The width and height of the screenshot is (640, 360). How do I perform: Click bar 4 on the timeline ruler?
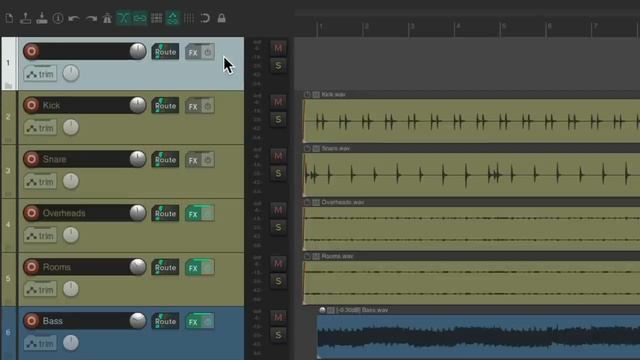pyautogui.click(x=458, y=27)
